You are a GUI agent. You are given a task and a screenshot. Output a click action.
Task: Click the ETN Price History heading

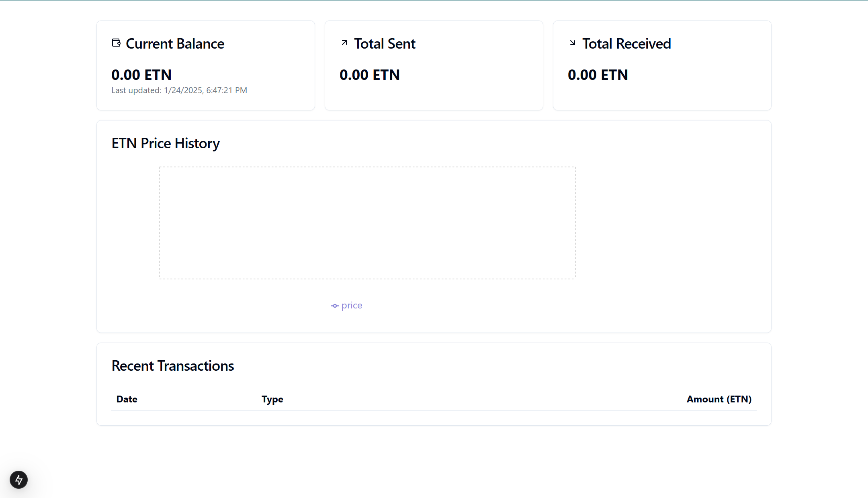[166, 143]
